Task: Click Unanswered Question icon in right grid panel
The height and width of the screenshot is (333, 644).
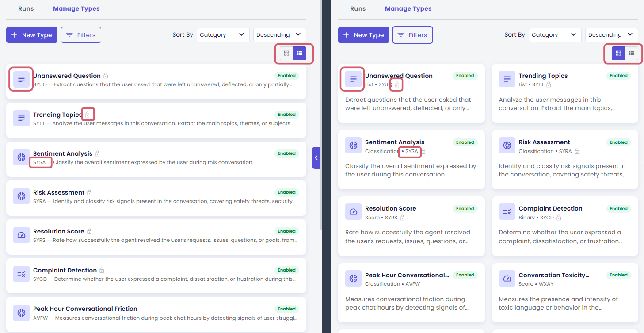Action: (x=353, y=79)
